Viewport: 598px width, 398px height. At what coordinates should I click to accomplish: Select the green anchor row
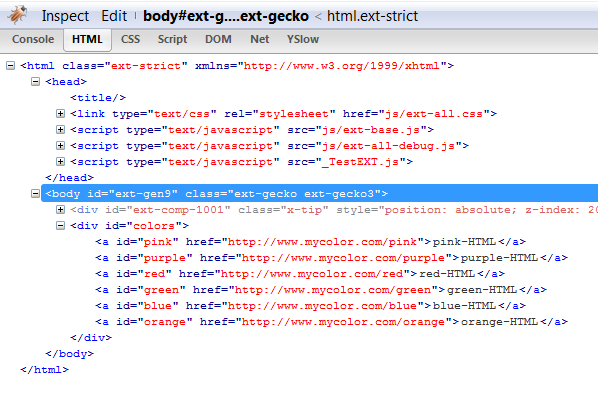[321, 290]
